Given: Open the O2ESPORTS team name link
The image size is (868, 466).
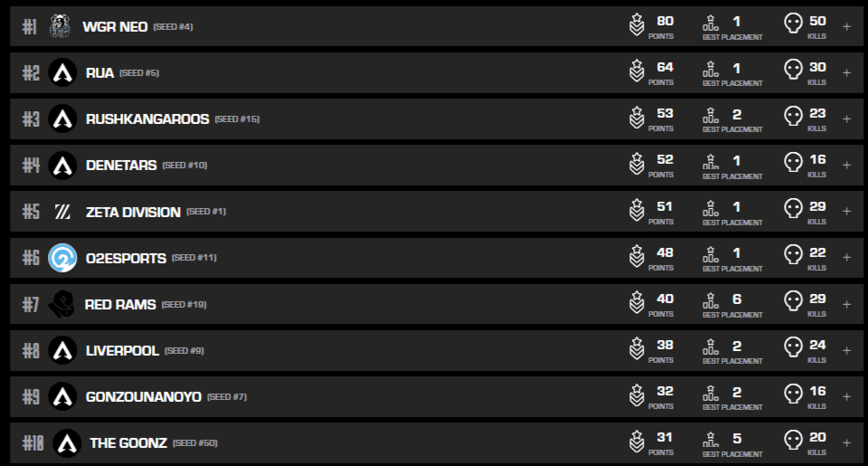Looking at the screenshot, I should point(126,258).
